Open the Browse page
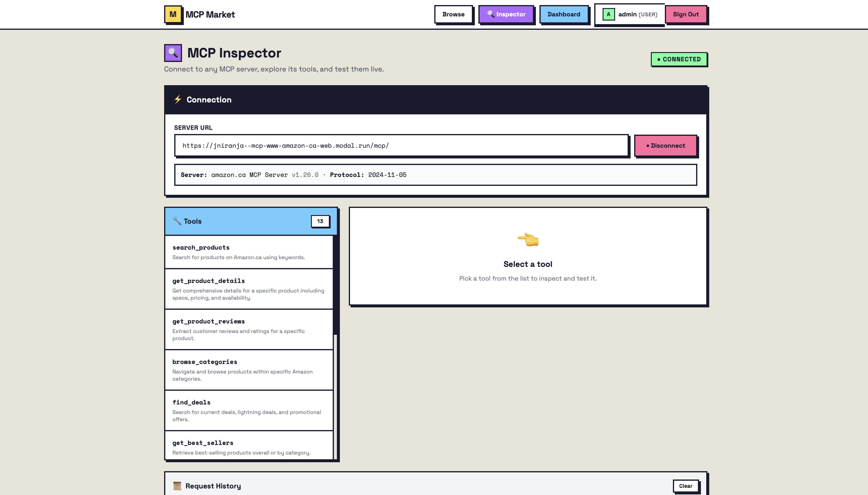Image resolution: width=868 pixels, height=495 pixels. (453, 14)
